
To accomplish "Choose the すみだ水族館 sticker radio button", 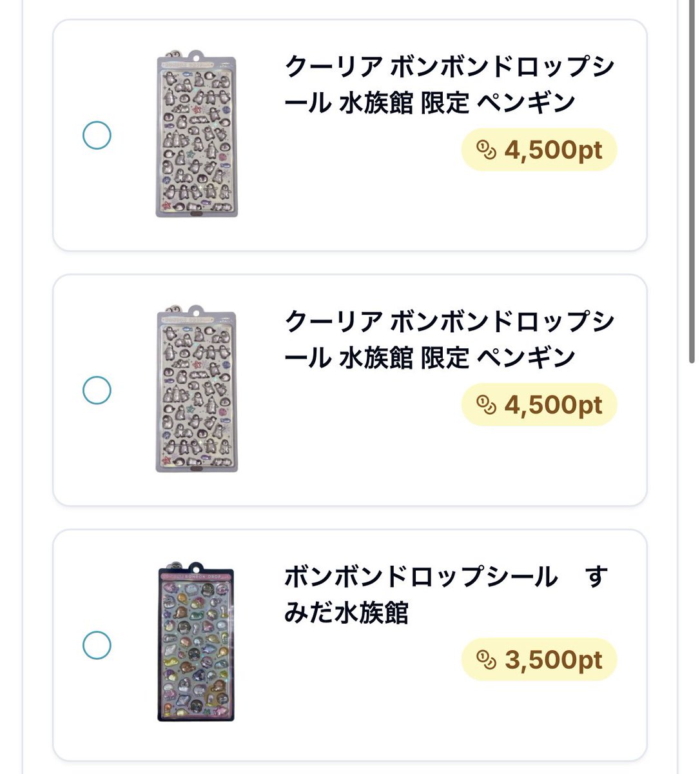I will [x=97, y=645].
